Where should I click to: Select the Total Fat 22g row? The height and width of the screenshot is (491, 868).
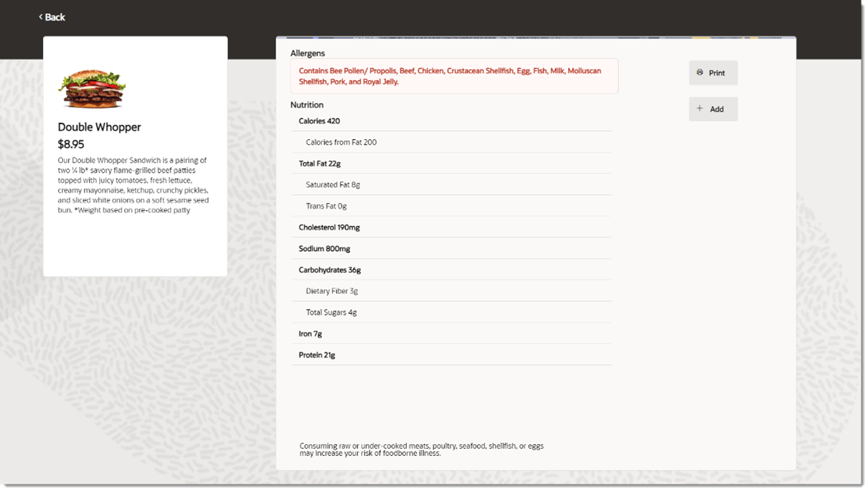point(451,163)
